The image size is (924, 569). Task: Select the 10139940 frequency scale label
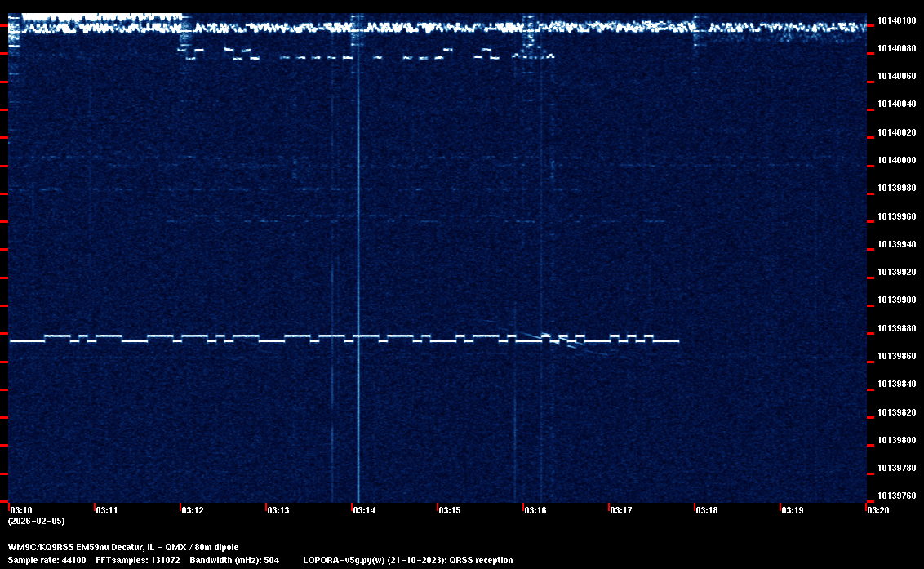click(897, 245)
